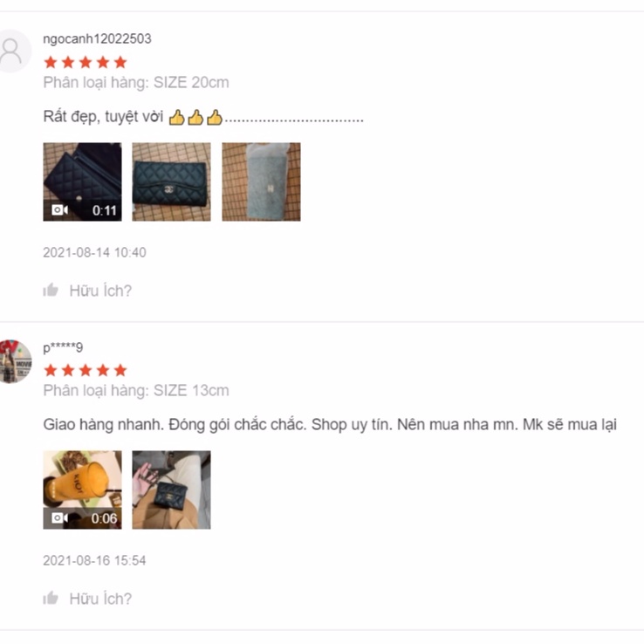
Task: Open ngocanh12022503's default avatar icon
Action: click(x=12, y=51)
